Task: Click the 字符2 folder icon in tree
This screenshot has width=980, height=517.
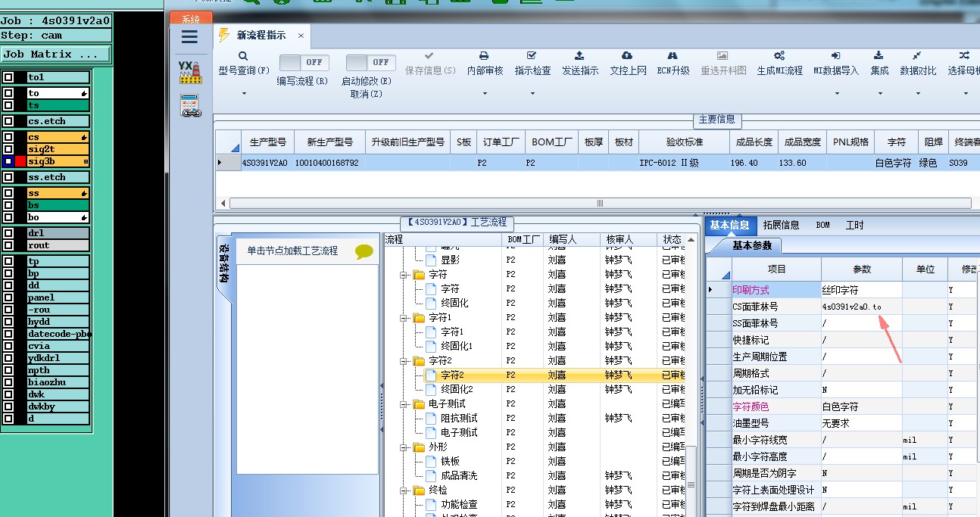Action: pyautogui.click(x=419, y=361)
